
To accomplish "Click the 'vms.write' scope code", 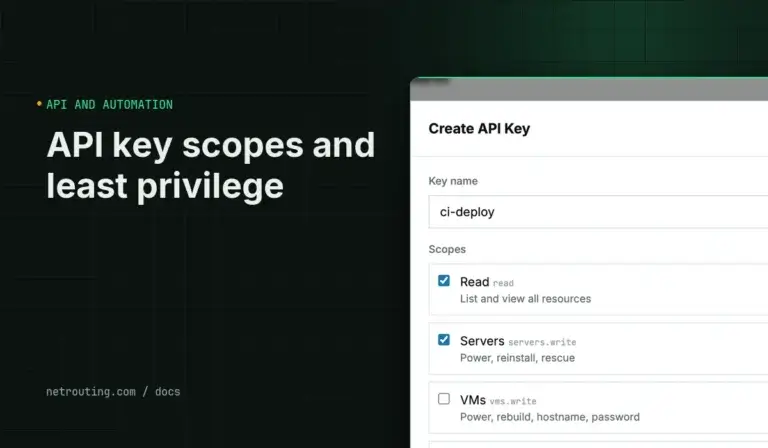I will coord(513,401).
